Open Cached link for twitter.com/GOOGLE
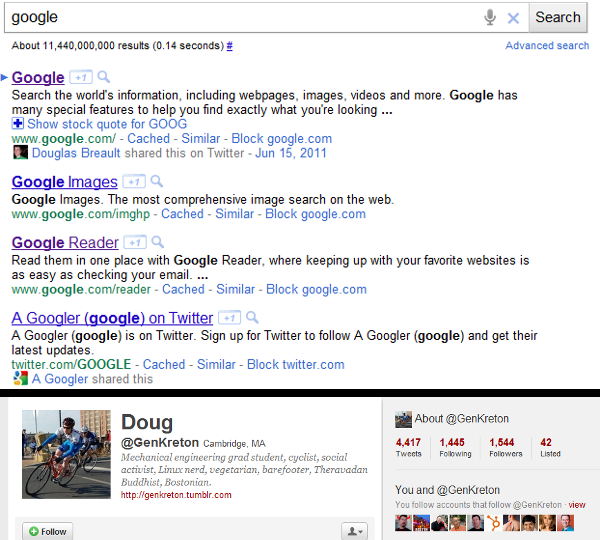 point(164,364)
